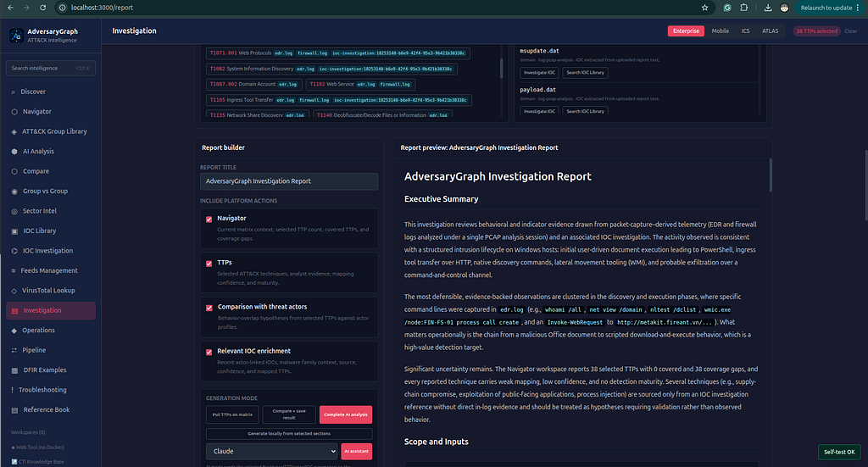Uncheck Comparison with threat actors
The image size is (868, 467).
209,308
